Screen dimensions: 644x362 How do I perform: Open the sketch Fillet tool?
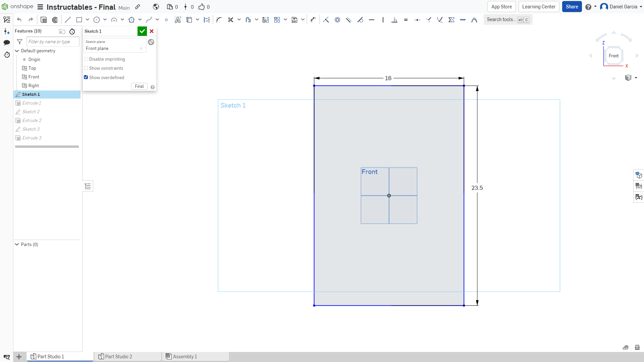click(219, 19)
